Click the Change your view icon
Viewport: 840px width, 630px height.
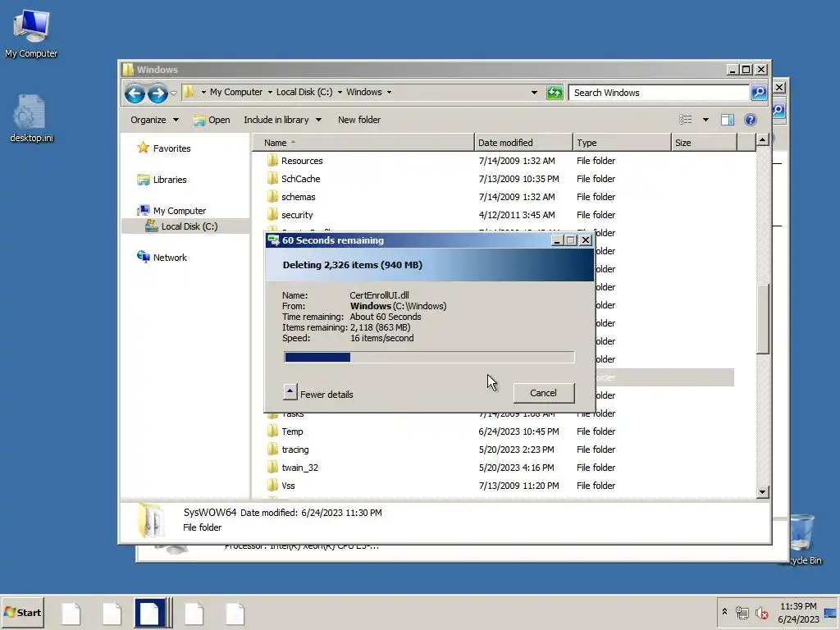point(685,120)
